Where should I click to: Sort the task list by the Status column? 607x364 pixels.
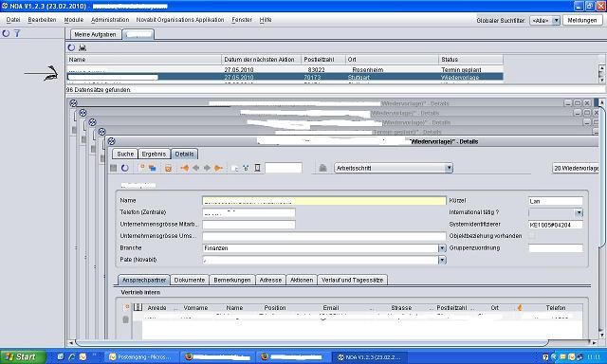click(470, 60)
